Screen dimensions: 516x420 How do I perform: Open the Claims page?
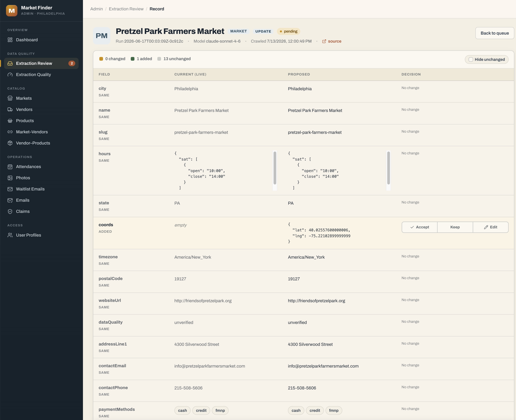coord(41,212)
